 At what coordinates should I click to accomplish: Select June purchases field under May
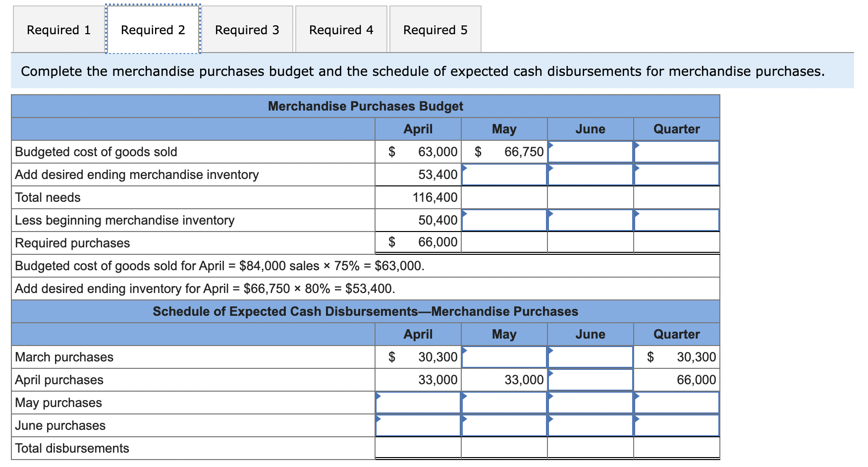pyautogui.click(x=504, y=425)
